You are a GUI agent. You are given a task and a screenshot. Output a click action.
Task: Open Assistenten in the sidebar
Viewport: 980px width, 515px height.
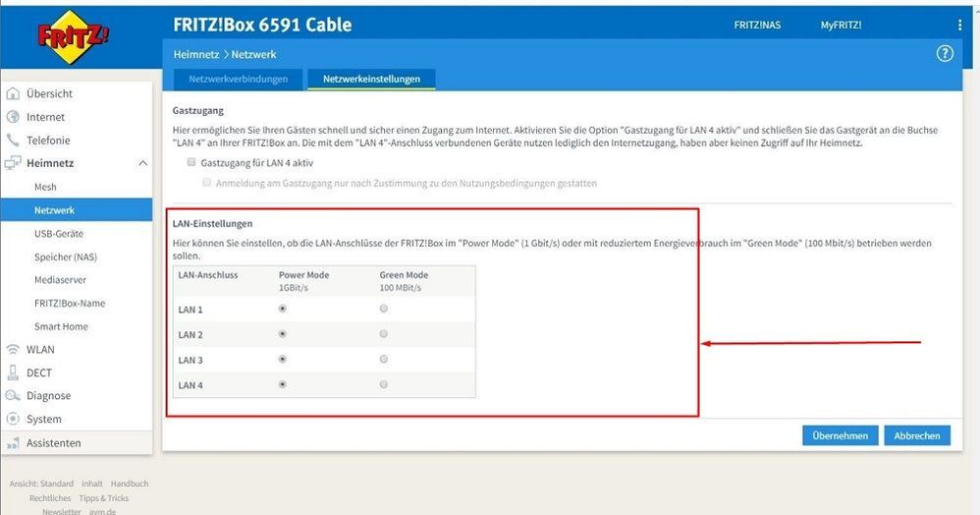(53, 443)
